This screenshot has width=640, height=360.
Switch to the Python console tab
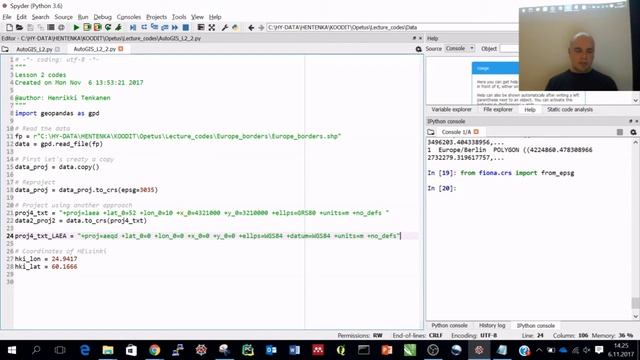[449, 325]
